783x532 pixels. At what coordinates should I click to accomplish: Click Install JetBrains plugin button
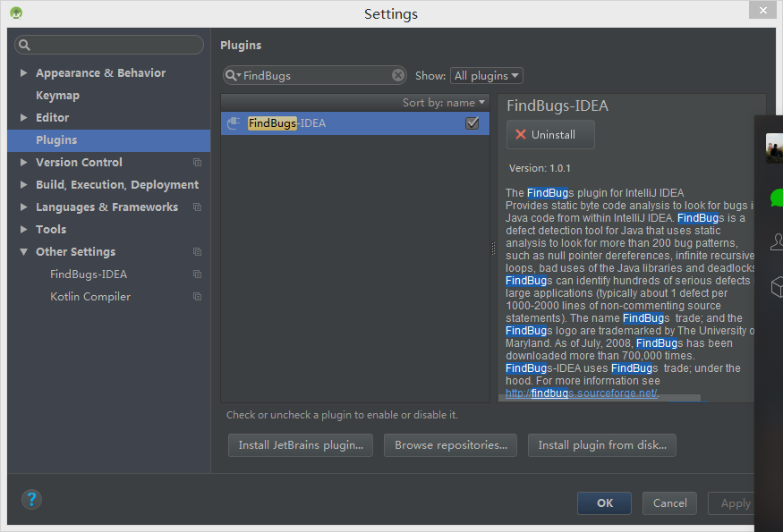(x=301, y=445)
